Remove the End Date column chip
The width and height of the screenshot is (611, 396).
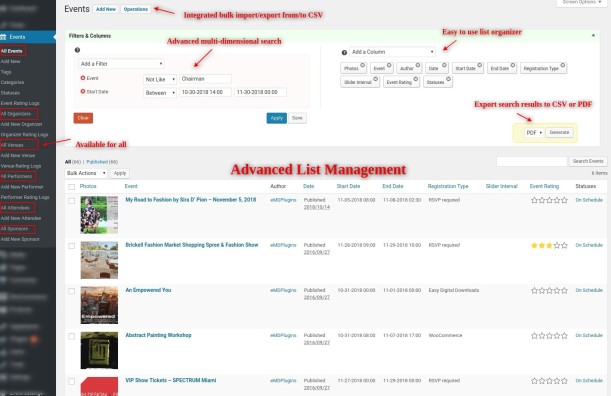513,65
